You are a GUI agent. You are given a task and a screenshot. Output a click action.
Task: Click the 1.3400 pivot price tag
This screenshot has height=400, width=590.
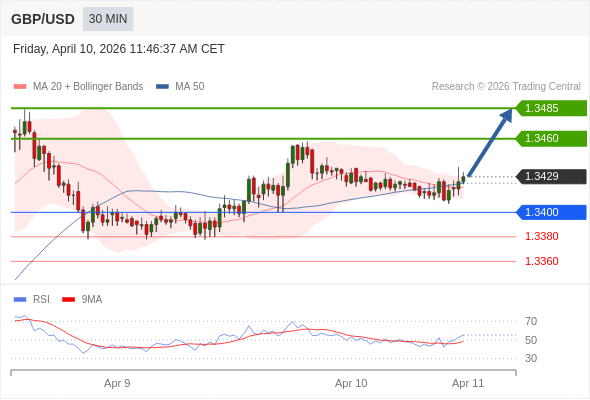tap(551, 212)
